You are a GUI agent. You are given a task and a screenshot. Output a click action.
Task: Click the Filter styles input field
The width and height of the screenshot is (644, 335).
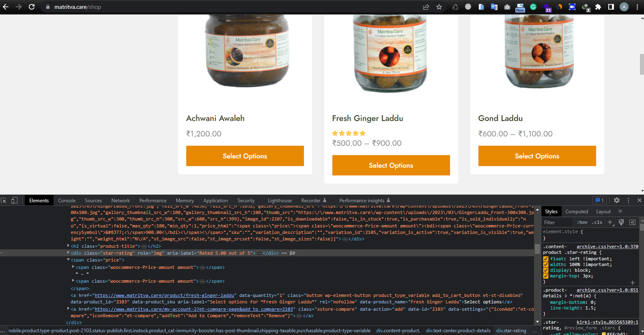click(x=558, y=222)
